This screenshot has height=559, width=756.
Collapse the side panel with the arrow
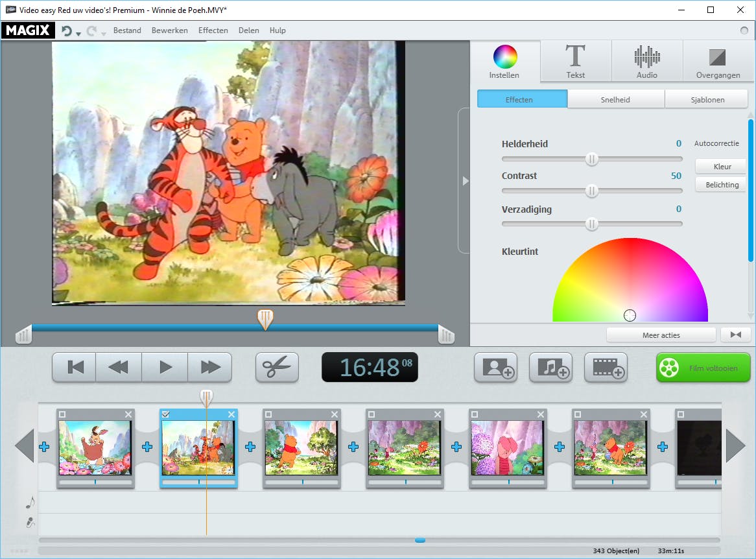pos(465,181)
